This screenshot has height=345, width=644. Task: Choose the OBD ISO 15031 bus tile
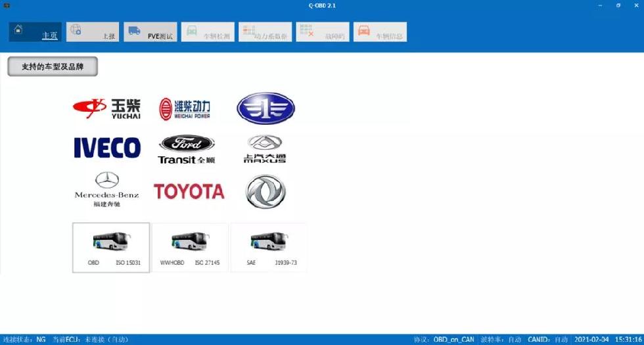click(x=111, y=247)
